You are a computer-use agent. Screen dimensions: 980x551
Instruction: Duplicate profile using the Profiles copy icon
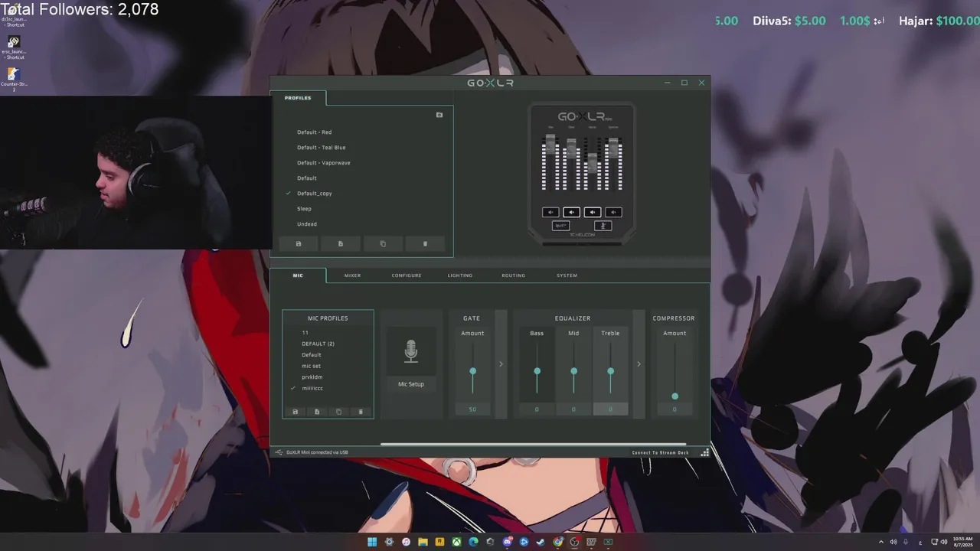click(x=383, y=243)
